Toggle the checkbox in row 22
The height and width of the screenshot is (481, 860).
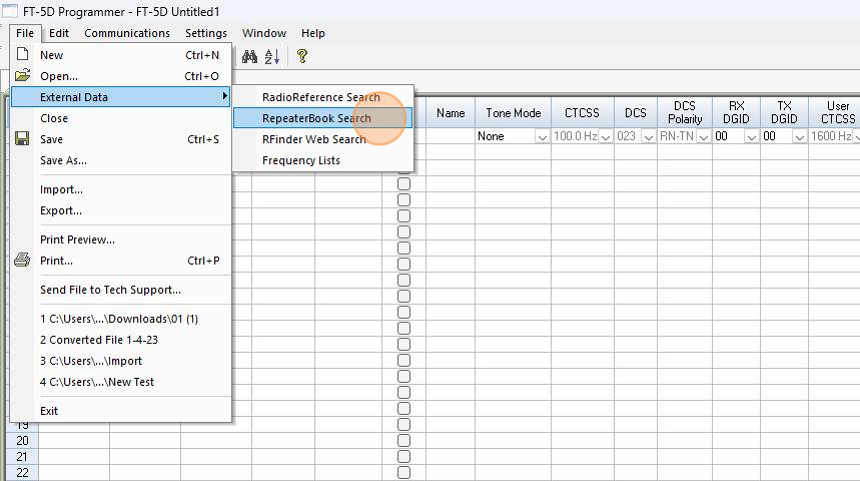click(404, 472)
